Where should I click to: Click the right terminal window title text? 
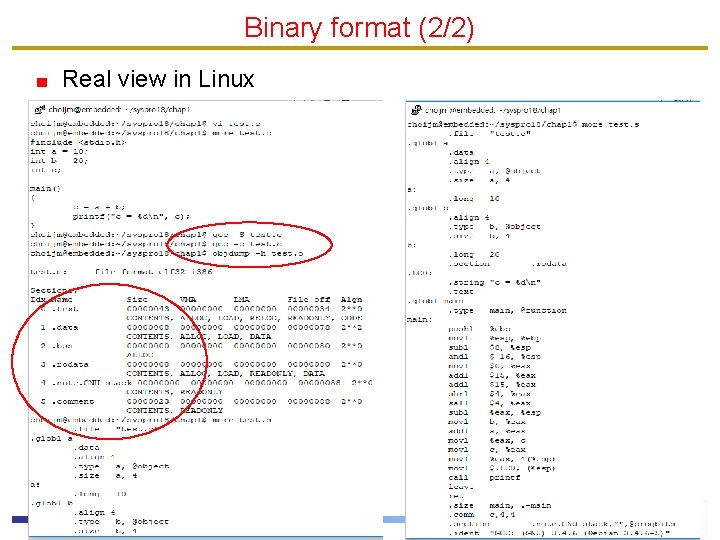[493, 110]
